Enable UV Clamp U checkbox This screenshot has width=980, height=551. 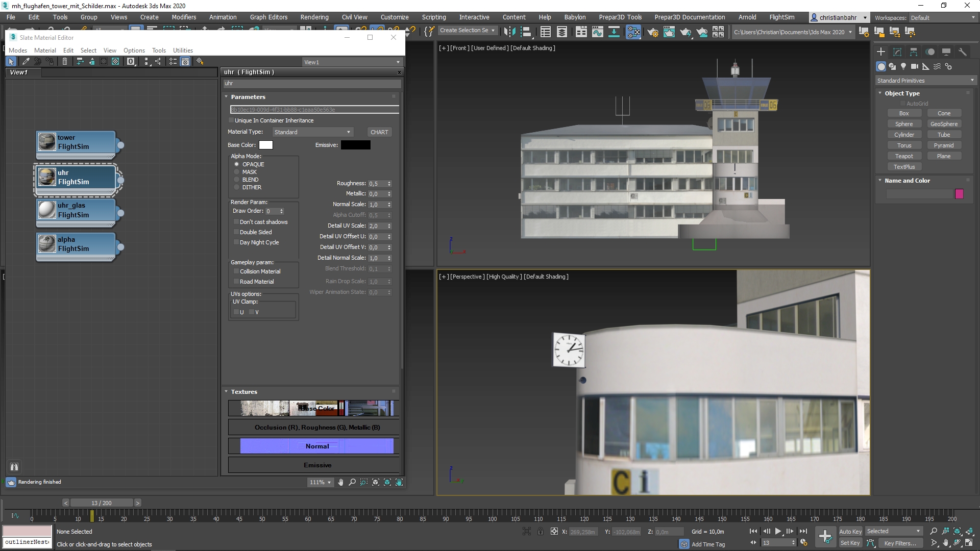236,312
